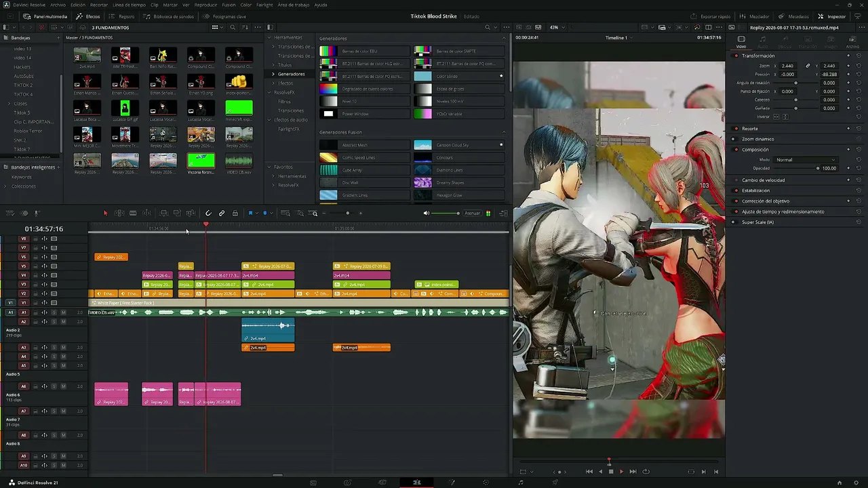
Task: Toggle position lock padlock icon
Action: point(235,213)
